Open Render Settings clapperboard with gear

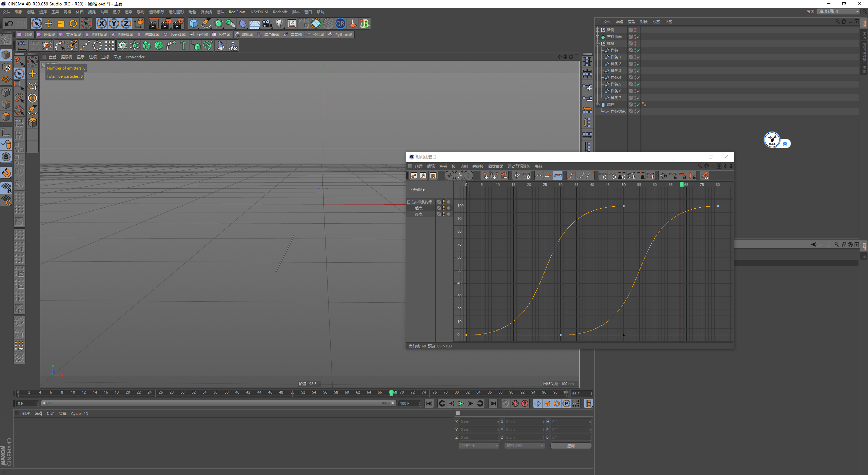tap(178, 23)
